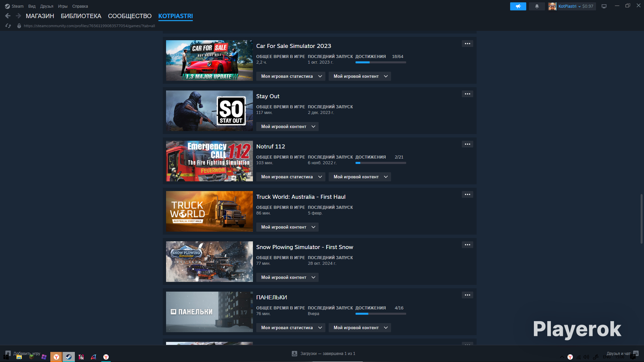Click the downloads icon in the bottom bar
Viewport: 644px width, 362px height.
click(294, 353)
